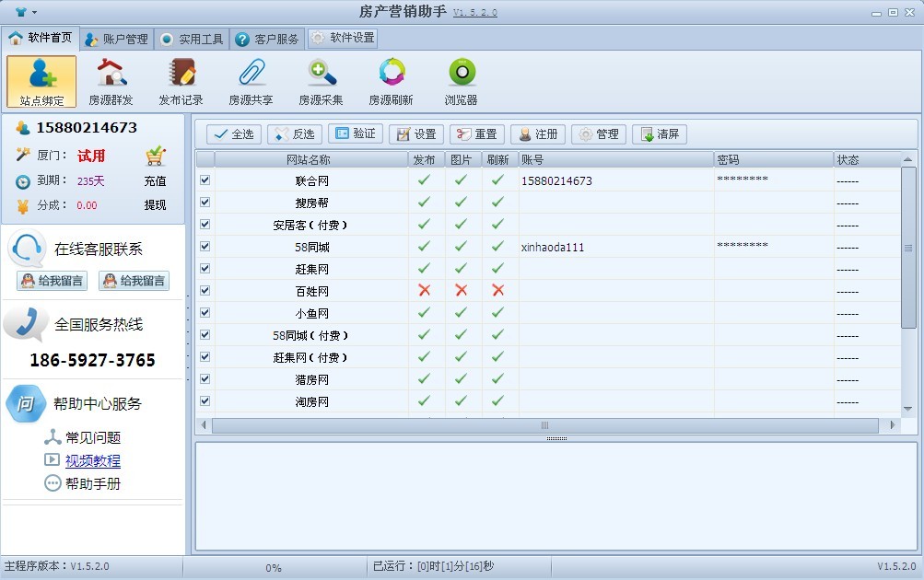This screenshot has width=924, height=580.
Task: Switch to the 账户管理 tab
Action: click(117, 40)
